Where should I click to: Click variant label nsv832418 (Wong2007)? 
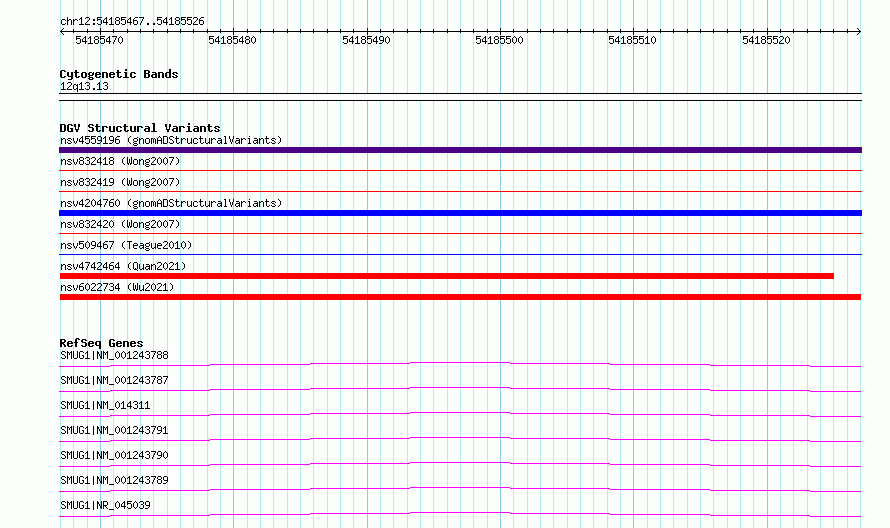(120, 161)
